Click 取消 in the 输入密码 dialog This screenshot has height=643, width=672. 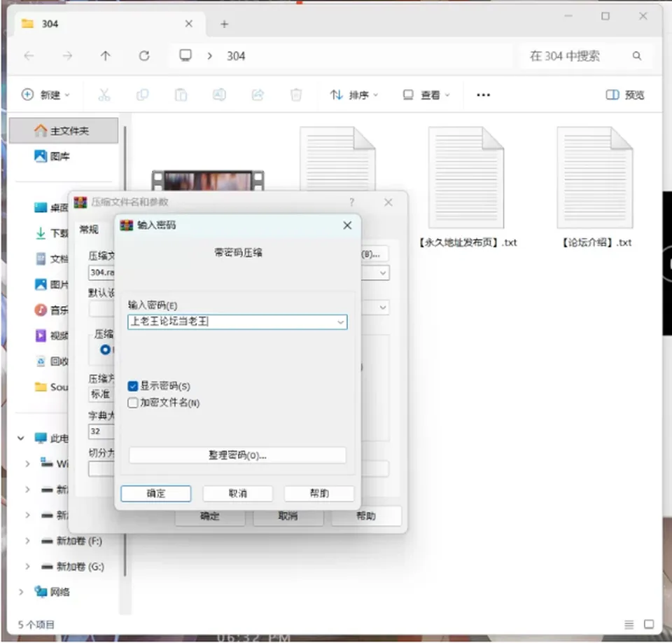pyautogui.click(x=238, y=493)
